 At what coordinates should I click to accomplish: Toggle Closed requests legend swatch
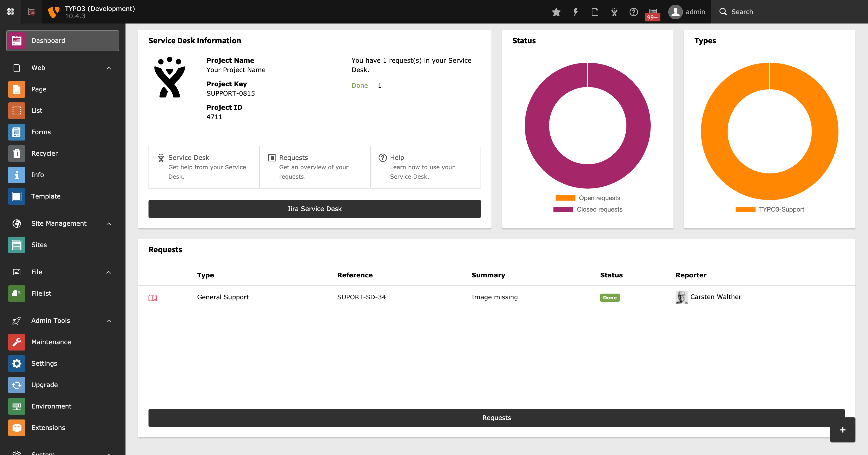click(563, 209)
